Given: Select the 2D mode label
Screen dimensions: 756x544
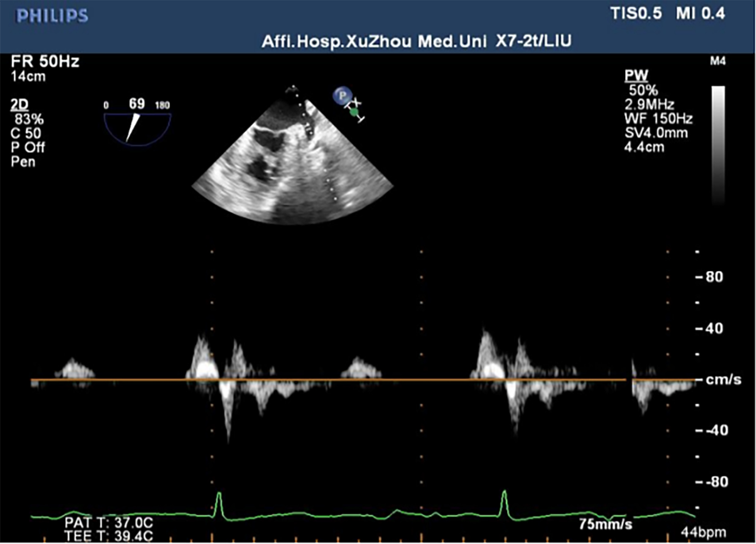Looking at the screenshot, I should 20,105.
